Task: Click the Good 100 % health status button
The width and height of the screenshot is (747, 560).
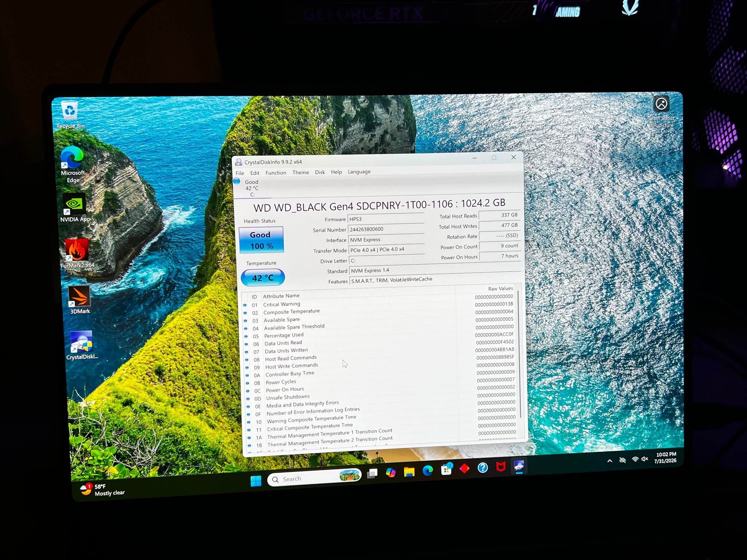Action: click(x=261, y=240)
